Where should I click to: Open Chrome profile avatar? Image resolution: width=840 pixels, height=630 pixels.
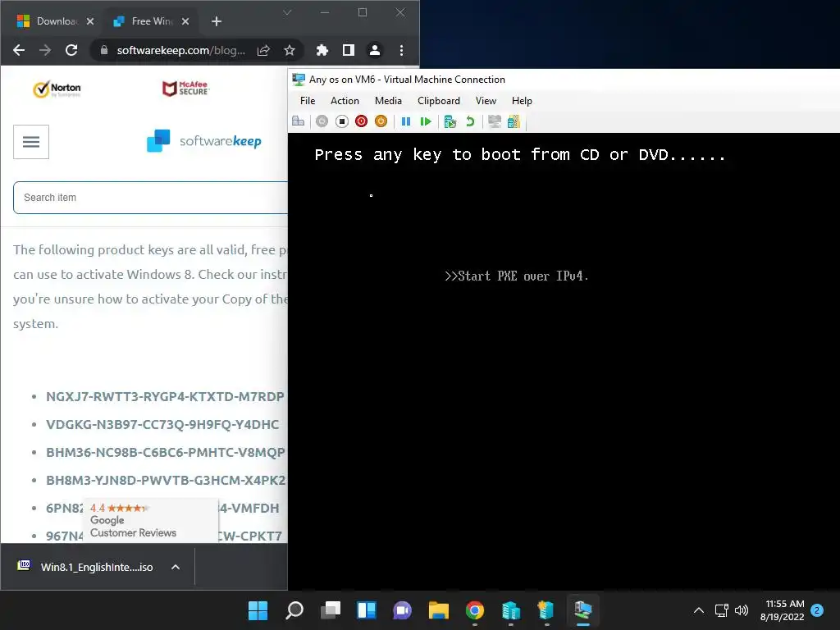pyautogui.click(x=374, y=50)
